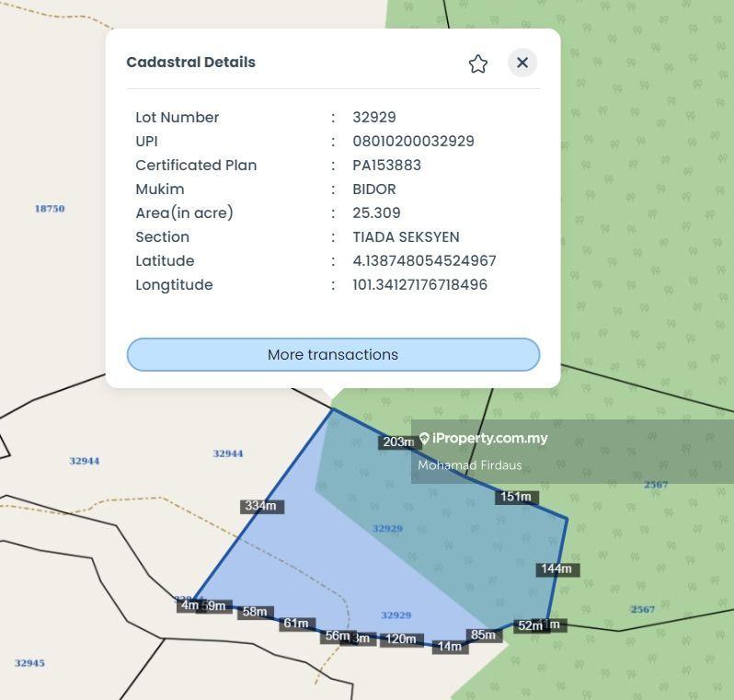This screenshot has width=734, height=700.
Task: Open More transactions
Action: [333, 355]
